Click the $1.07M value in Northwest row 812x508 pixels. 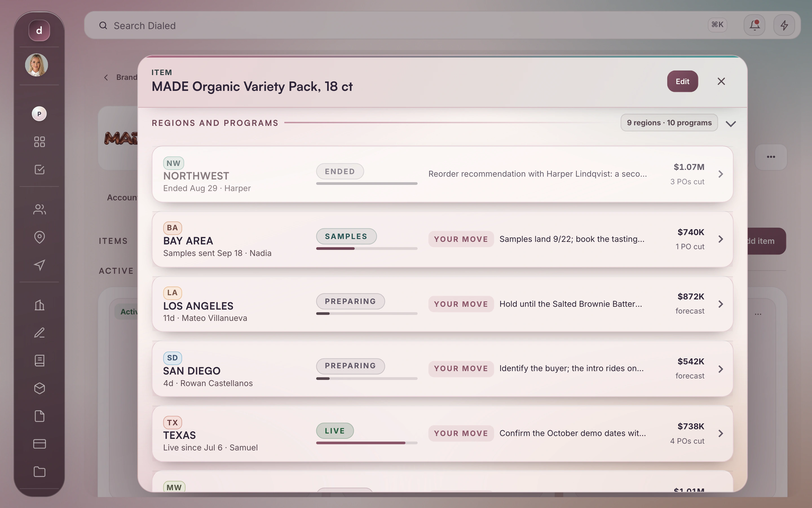689,167
